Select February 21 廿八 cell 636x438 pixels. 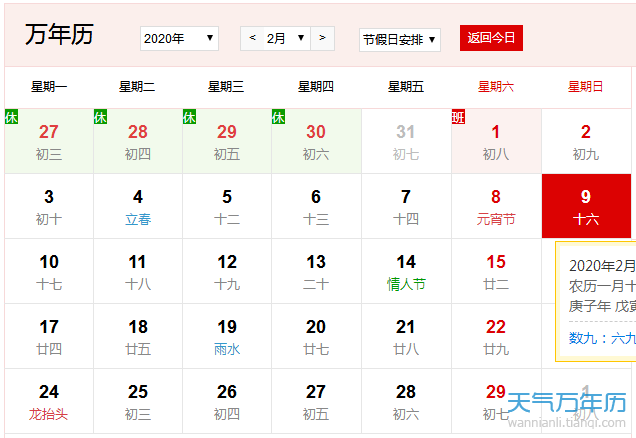point(406,336)
